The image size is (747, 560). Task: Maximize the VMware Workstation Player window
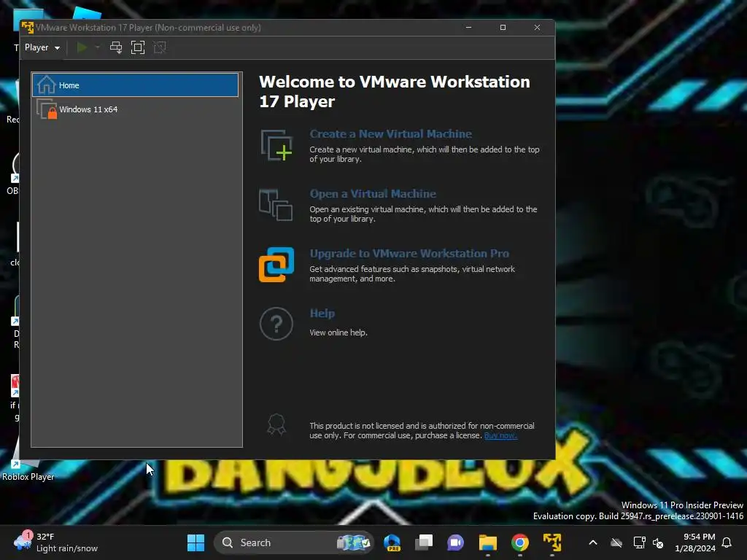point(503,28)
